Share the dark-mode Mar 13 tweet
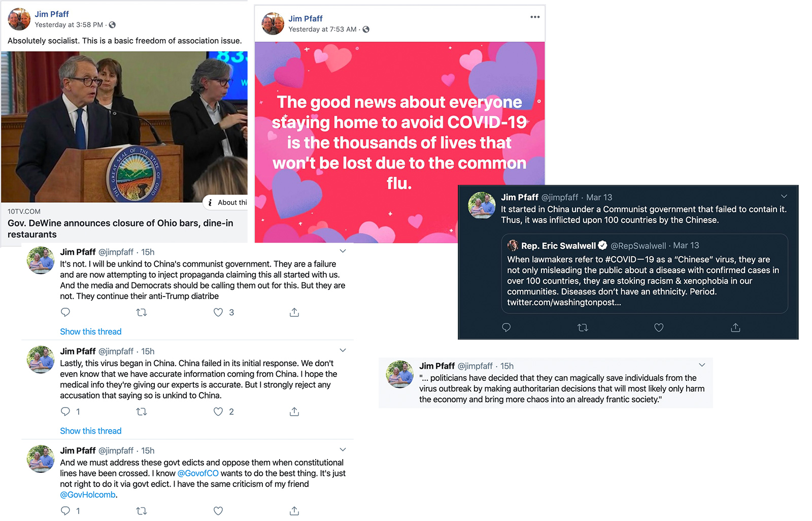This screenshot has height=521, width=812. pyautogui.click(x=735, y=328)
